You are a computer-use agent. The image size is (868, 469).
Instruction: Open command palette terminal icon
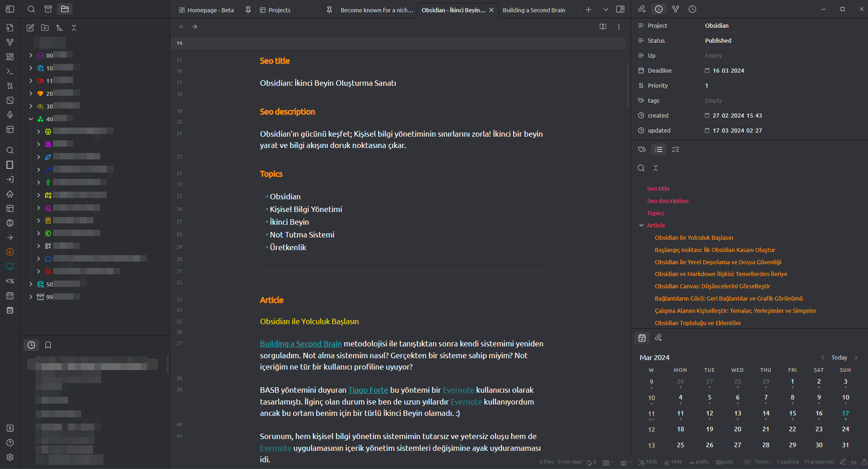[x=10, y=71]
